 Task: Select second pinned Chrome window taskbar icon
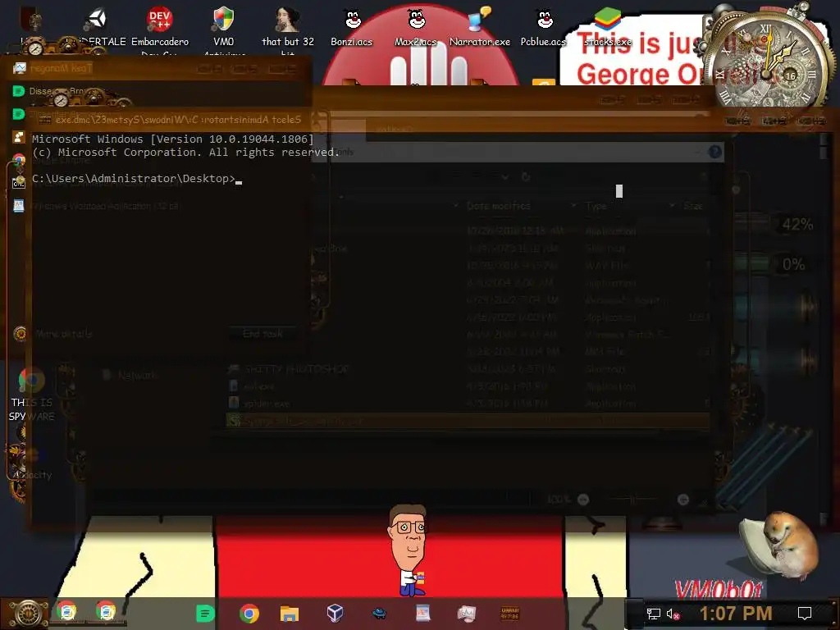106,612
